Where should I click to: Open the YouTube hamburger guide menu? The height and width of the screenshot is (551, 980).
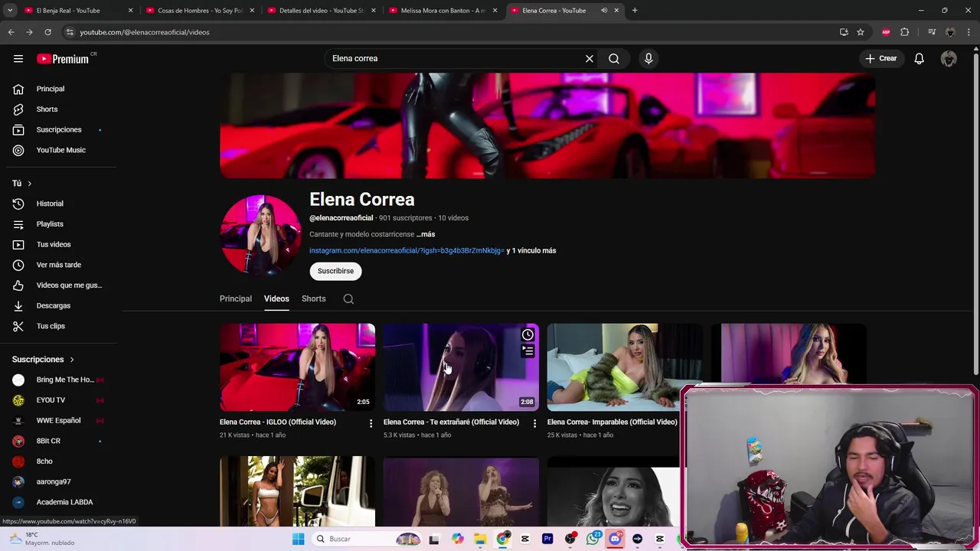[x=18, y=58]
